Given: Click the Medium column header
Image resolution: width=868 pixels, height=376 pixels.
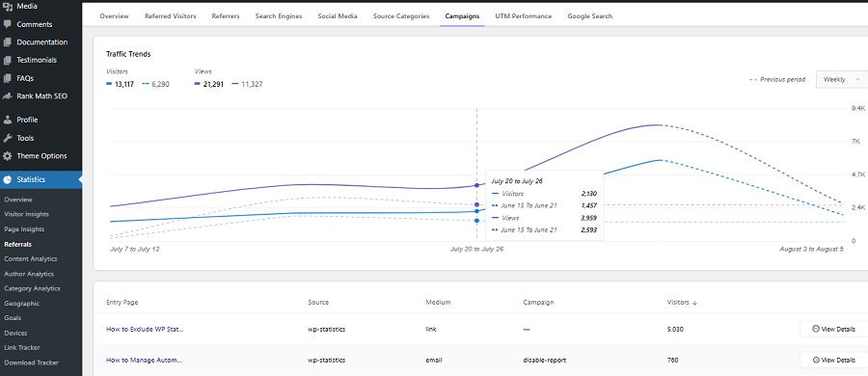Looking at the screenshot, I should [x=438, y=303].
